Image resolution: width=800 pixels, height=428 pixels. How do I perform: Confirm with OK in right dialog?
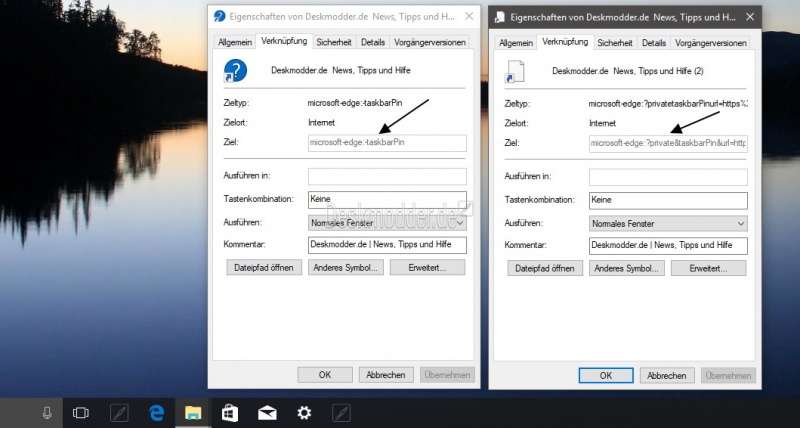pyautogui.click(x=606, y=375)
